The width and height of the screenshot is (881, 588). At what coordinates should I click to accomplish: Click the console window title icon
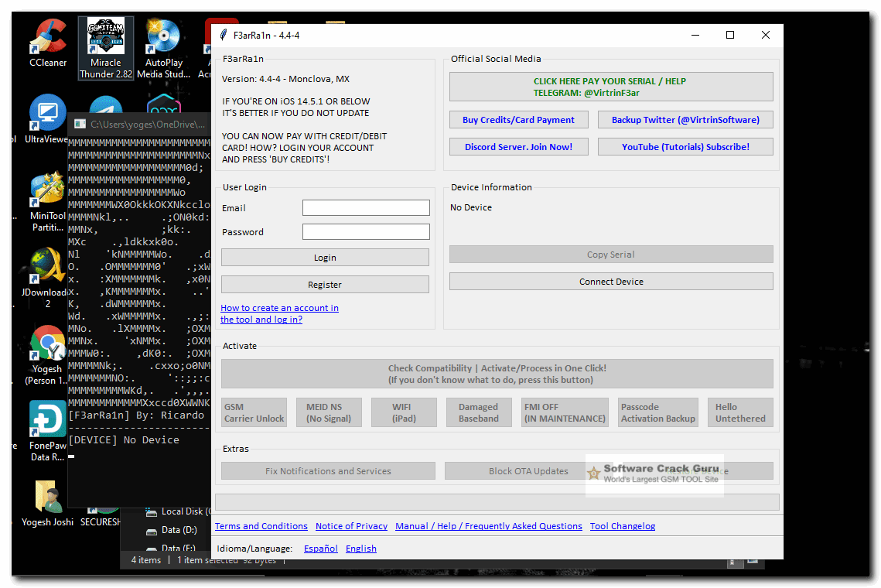point(80,124)
